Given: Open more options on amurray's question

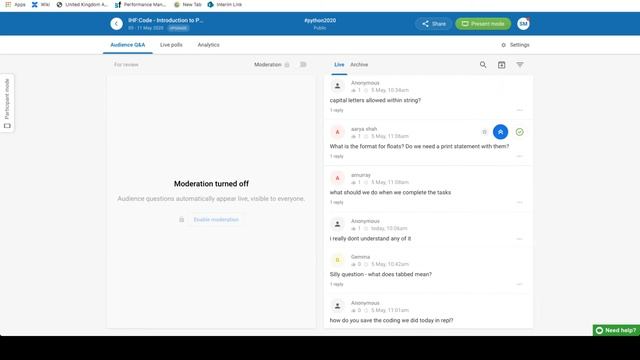Looking at the screenshot, I should pos(519,202).
